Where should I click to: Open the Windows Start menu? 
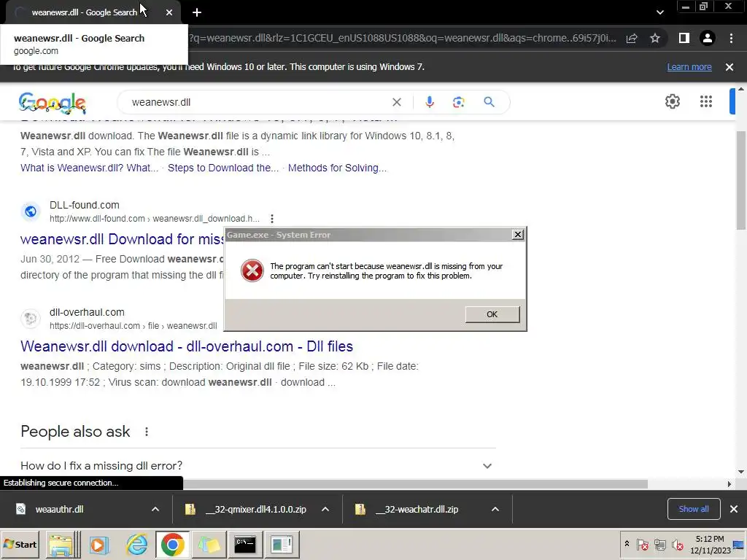[21, 544]
